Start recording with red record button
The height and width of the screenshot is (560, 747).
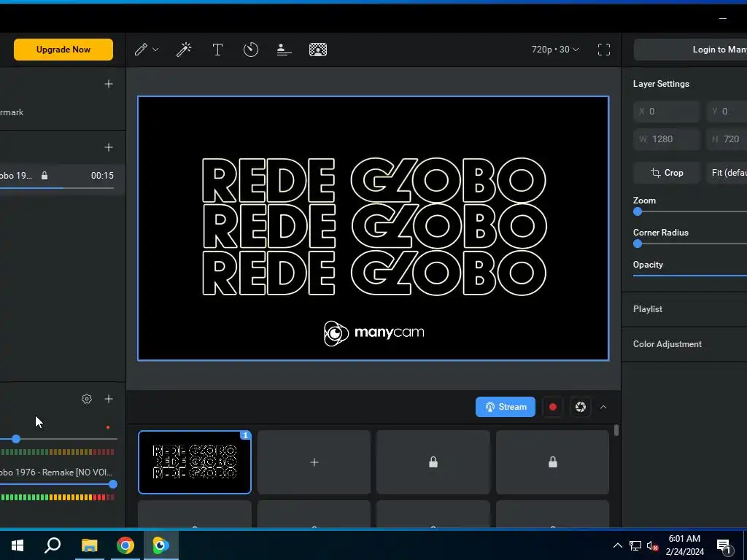(x=553, y=407)
